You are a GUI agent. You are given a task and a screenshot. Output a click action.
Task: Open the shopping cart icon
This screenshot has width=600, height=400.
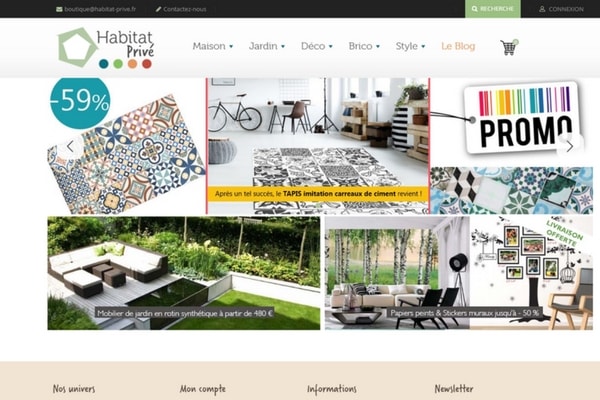[509, 47]
